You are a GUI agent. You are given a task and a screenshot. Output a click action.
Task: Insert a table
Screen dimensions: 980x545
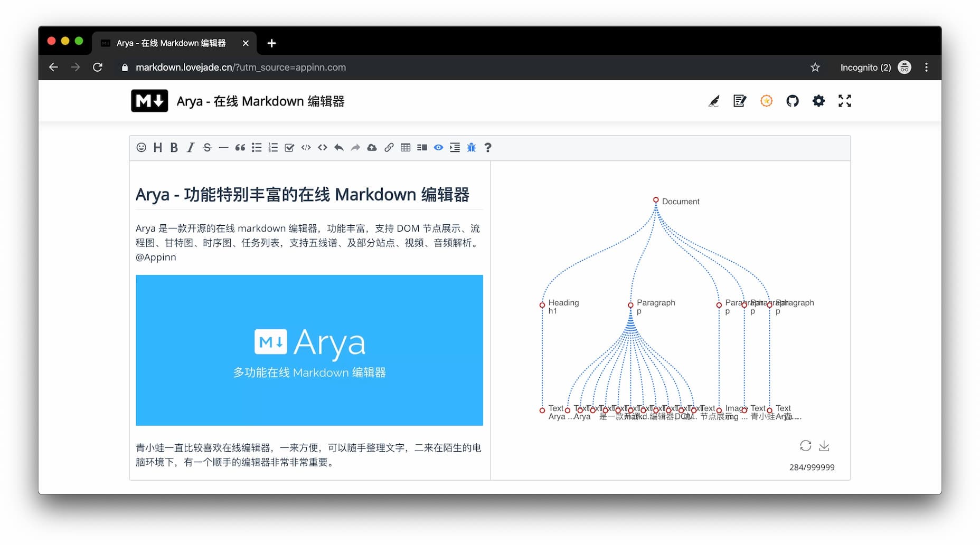coord(405,148)
